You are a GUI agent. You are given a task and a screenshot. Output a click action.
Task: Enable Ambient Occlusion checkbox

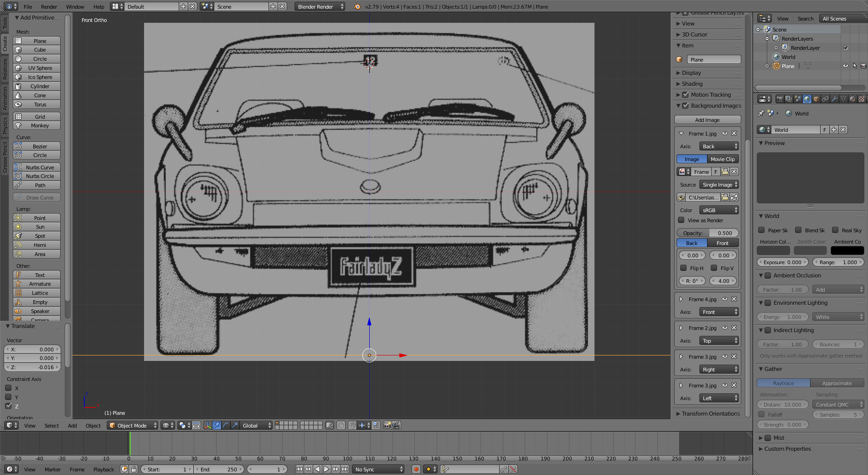(x=768, y=275)
